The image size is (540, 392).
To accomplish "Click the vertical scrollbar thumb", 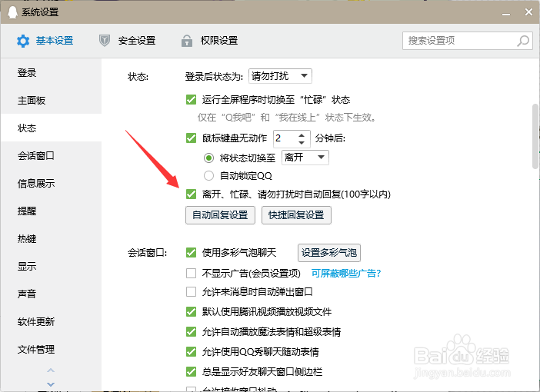I will click(x=535, y=136).
